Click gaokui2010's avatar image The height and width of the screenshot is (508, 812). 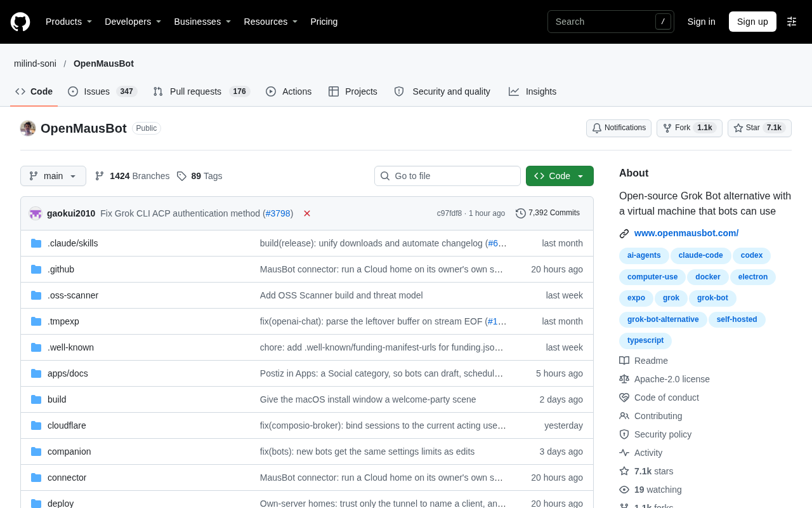36,213
